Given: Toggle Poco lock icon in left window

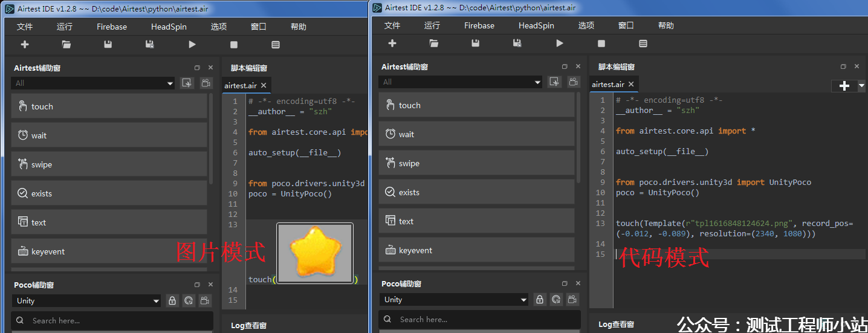Looking at the screenshot, I should click(172, 300).
